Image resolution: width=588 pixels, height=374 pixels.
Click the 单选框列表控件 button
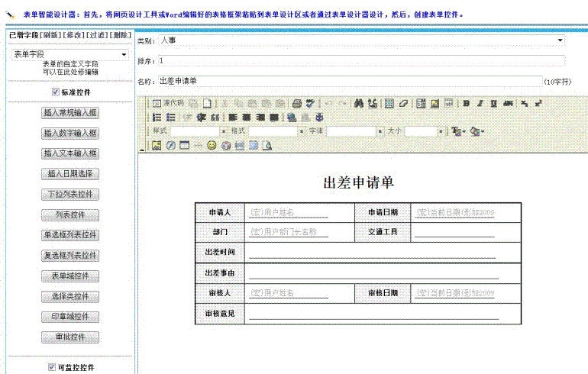[x=70, y=235]
